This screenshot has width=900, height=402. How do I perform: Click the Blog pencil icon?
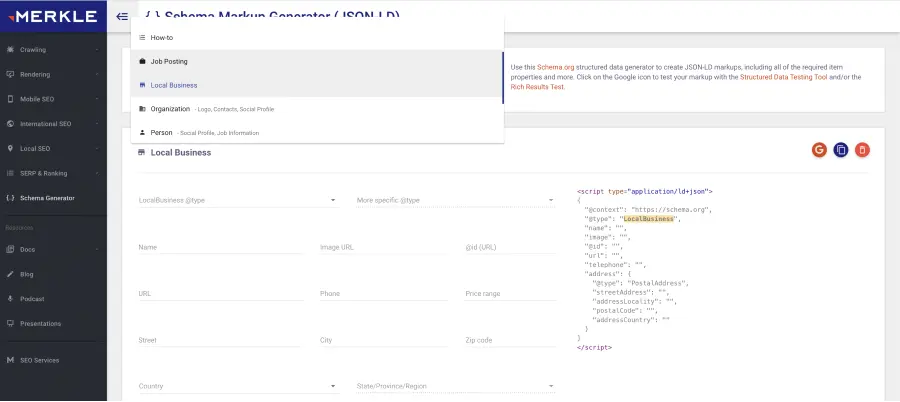(10, 275)
